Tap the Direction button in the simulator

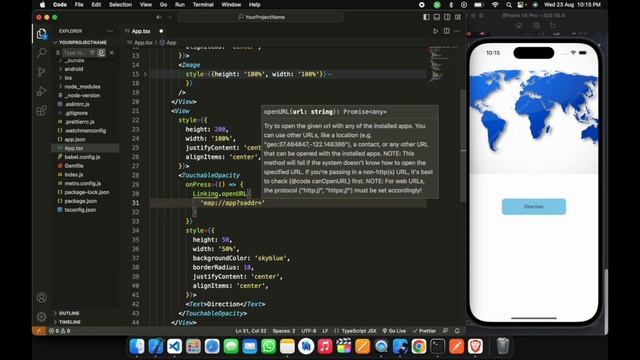pos(533,207)
